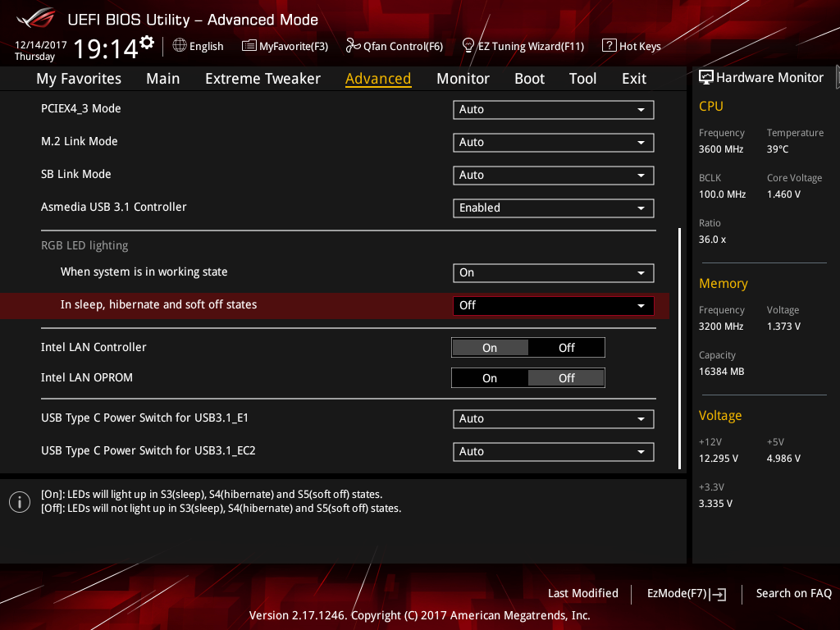Open USB3.1_E1 Power Switch dropdown
Screen dimensions: 840x630
coord(554,419)
